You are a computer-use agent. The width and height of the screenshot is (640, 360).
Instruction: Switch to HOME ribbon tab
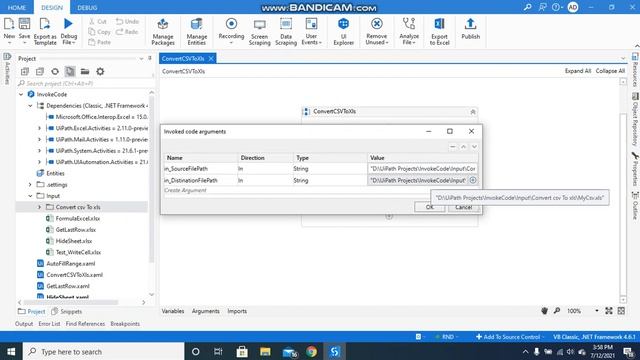17,7
